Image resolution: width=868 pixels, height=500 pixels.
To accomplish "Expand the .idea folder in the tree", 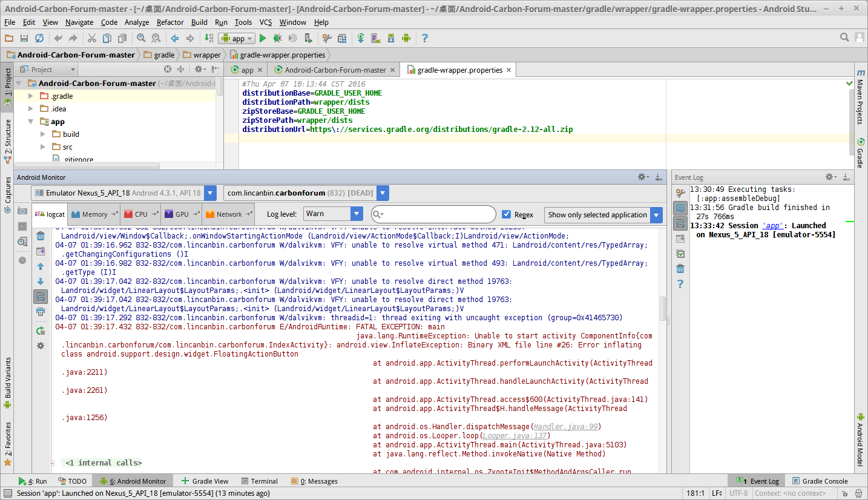I will 31,109.
